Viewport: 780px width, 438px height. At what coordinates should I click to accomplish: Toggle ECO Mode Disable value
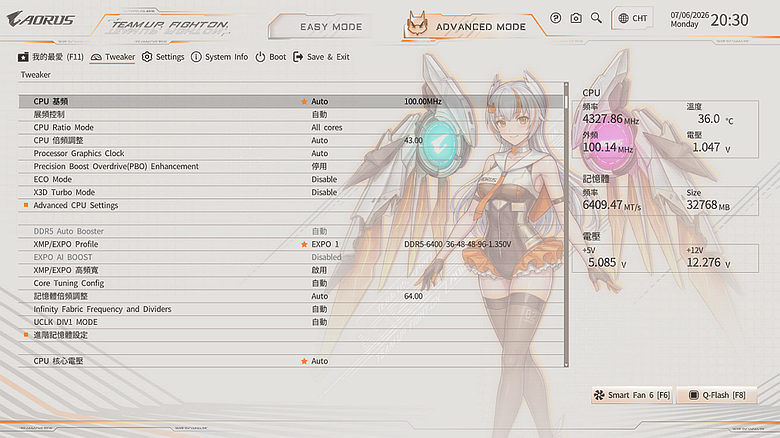pos(324,179)
